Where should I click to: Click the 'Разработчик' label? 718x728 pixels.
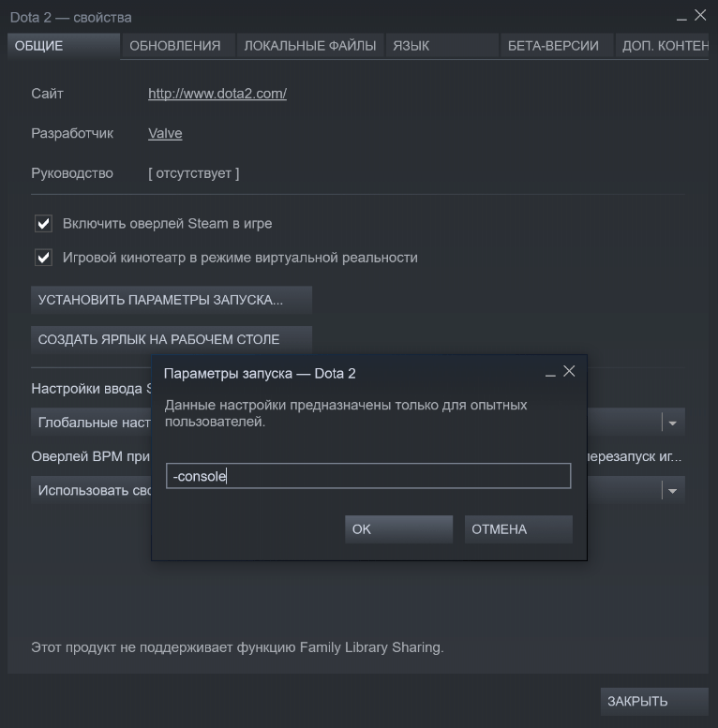(72, 134)
